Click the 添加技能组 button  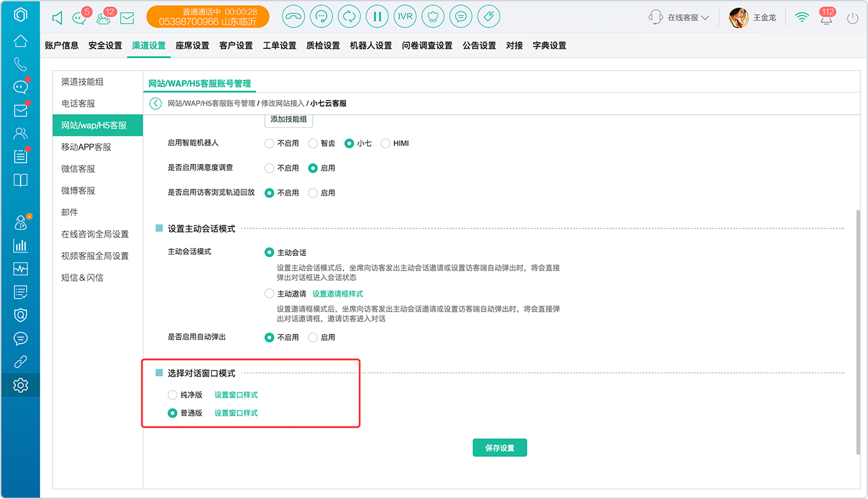[288, 119]
